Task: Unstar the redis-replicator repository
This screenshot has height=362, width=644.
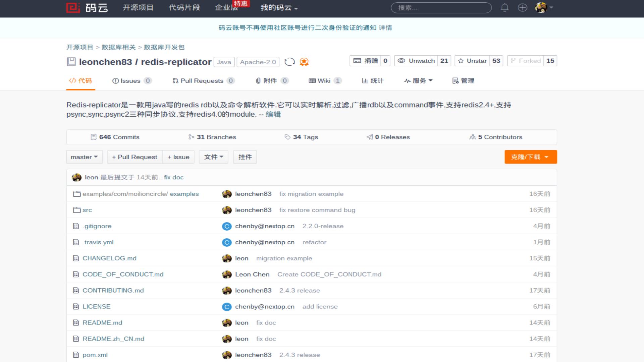Action: pyautogui.click(x=472, y=61)
